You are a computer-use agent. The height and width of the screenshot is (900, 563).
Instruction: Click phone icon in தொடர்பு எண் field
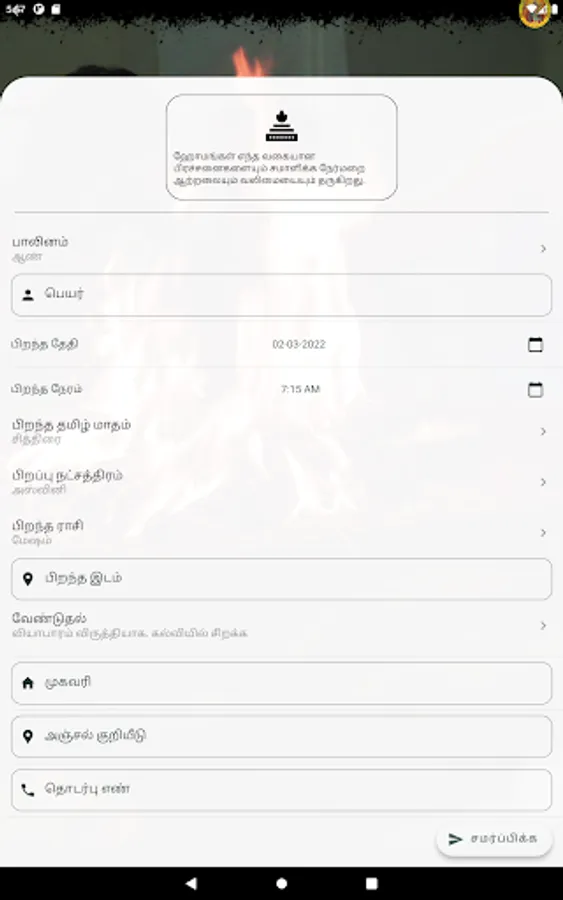pos(28,790)
